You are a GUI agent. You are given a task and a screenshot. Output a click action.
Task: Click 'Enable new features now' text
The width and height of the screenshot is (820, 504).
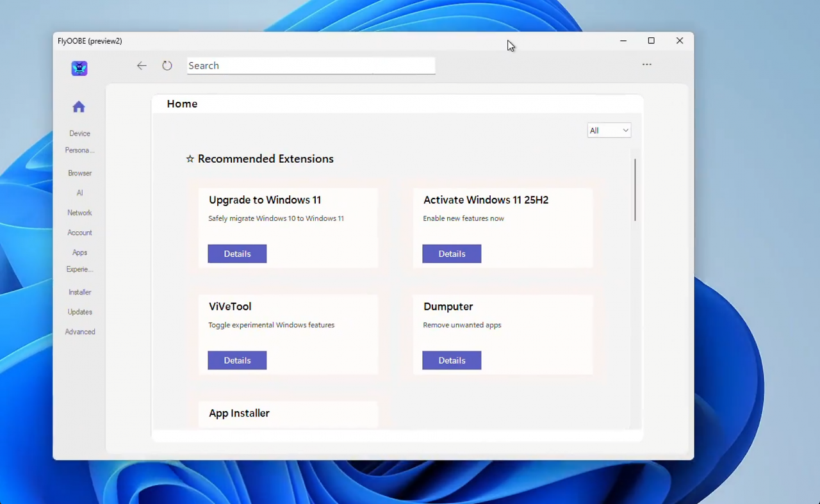coord(463,218)
